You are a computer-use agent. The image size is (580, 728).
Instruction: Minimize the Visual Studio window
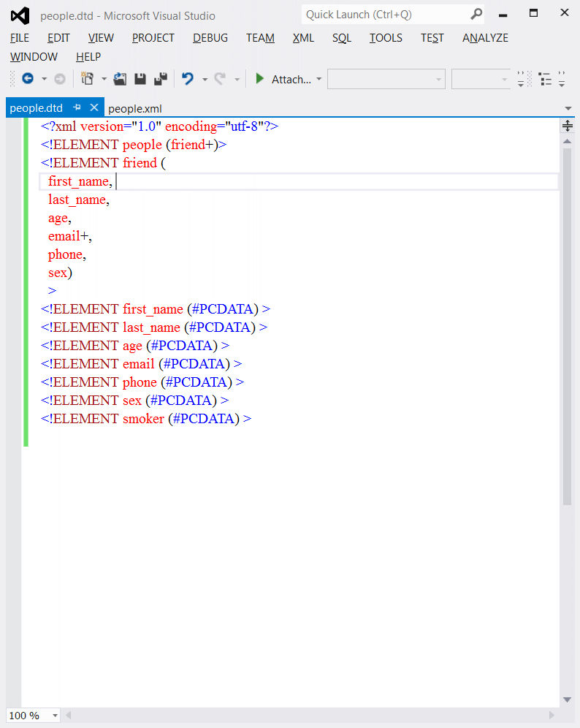tap(503, 15)
